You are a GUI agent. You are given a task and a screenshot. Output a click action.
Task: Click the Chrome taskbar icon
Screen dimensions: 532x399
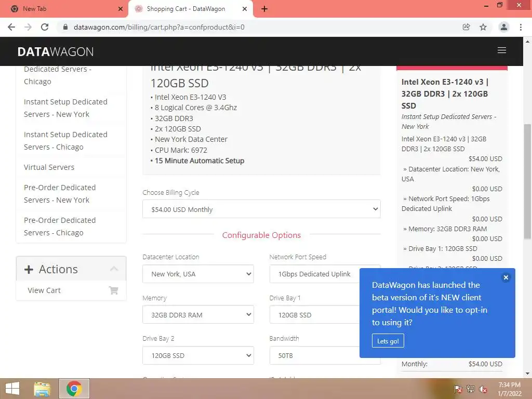pyautogui.click(x=74, y=389)
